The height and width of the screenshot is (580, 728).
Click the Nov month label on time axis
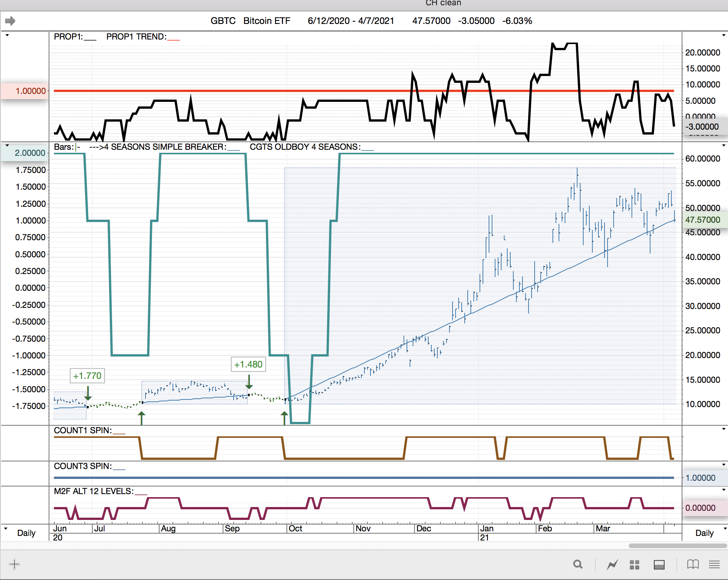pos(363,529)
